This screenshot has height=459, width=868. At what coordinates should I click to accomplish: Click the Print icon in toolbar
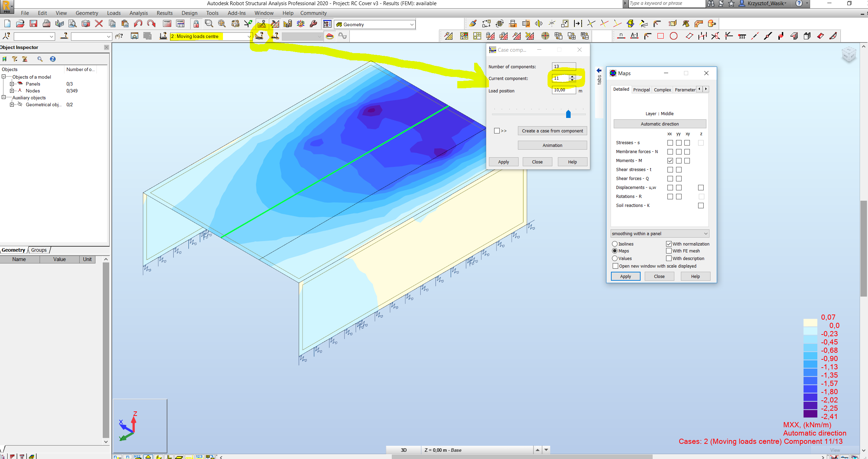pos(47,24)
